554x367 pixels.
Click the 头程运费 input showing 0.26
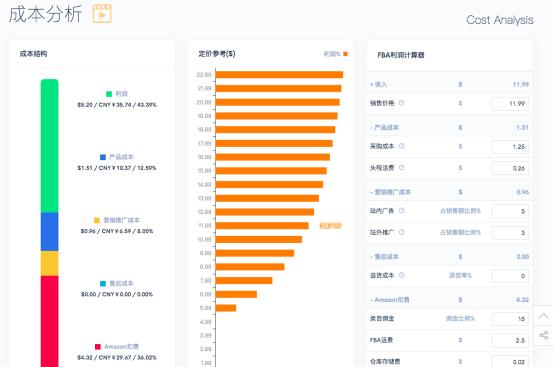pyautogui.click(x=510, y=168)
